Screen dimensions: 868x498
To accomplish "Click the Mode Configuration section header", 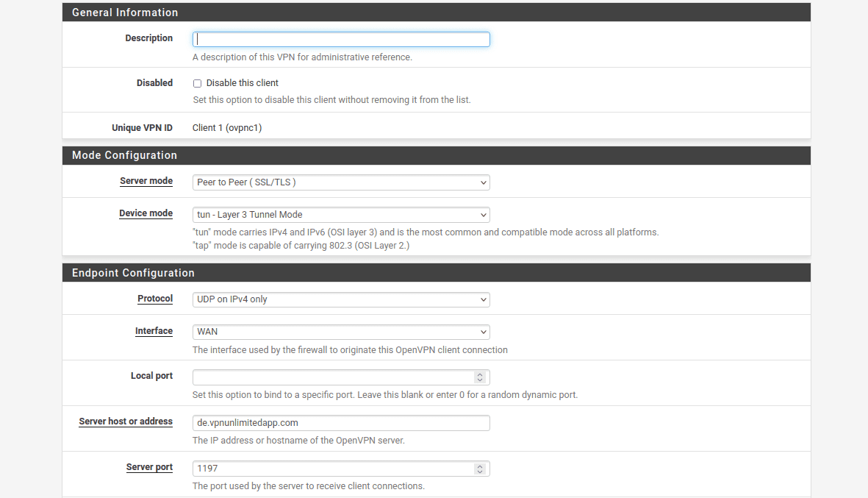I will 124,155.
